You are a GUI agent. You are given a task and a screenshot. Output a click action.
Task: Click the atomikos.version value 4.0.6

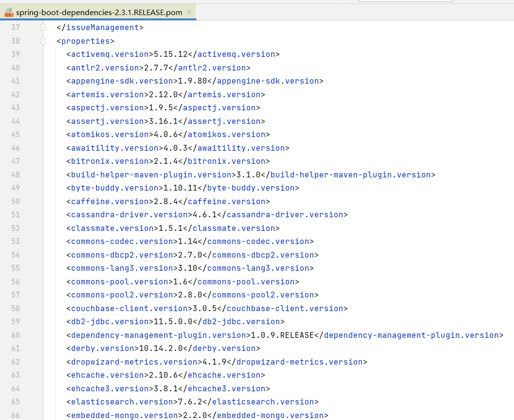pos(166,135)
